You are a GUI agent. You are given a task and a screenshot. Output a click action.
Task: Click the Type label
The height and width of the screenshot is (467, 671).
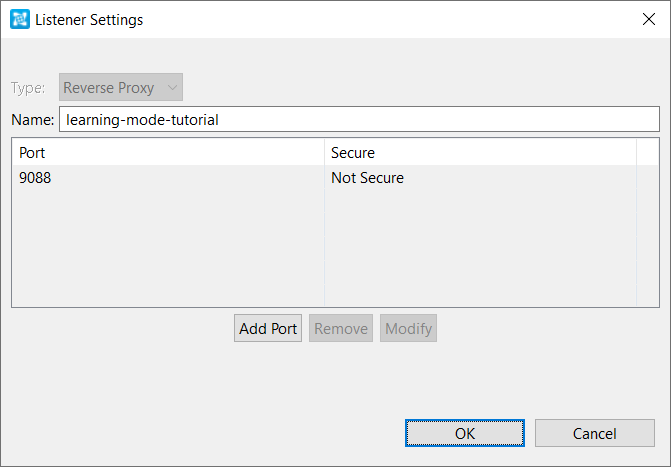point(28,88)
